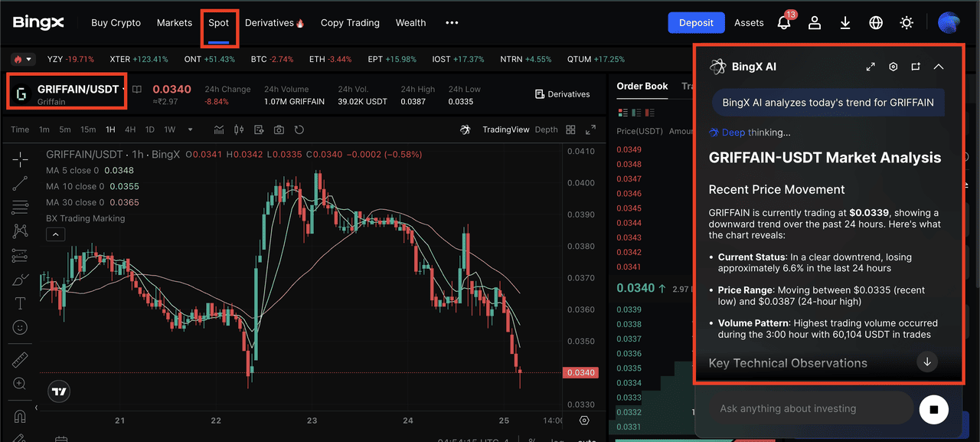Open the user profile icon
This screenshot has height=442, width=980.
pyautogui.click(x=815, y=22)
